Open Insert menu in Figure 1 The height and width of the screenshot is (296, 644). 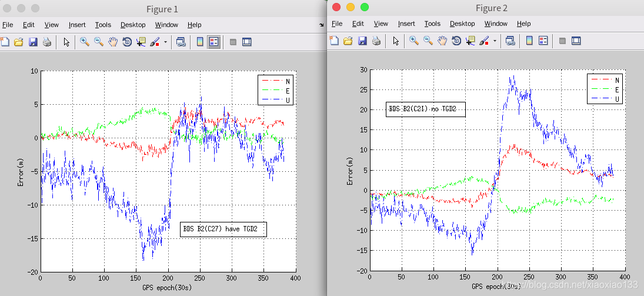click(77, 25)
